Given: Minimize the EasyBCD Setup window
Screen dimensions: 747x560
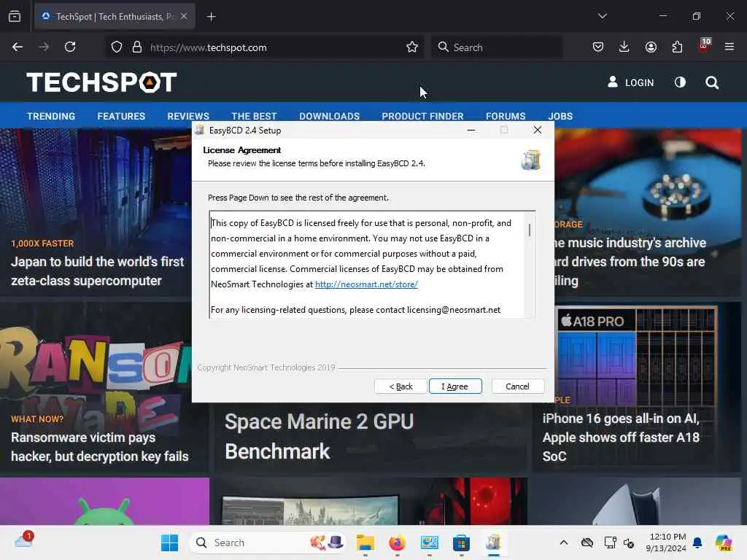Looking at the screenshot, I should click(x=471, y=130).
